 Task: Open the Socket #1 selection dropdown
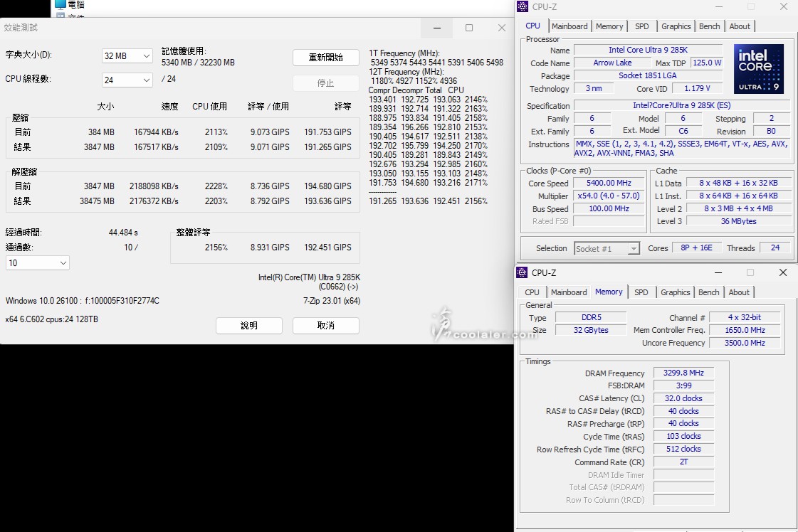(607, 248)
